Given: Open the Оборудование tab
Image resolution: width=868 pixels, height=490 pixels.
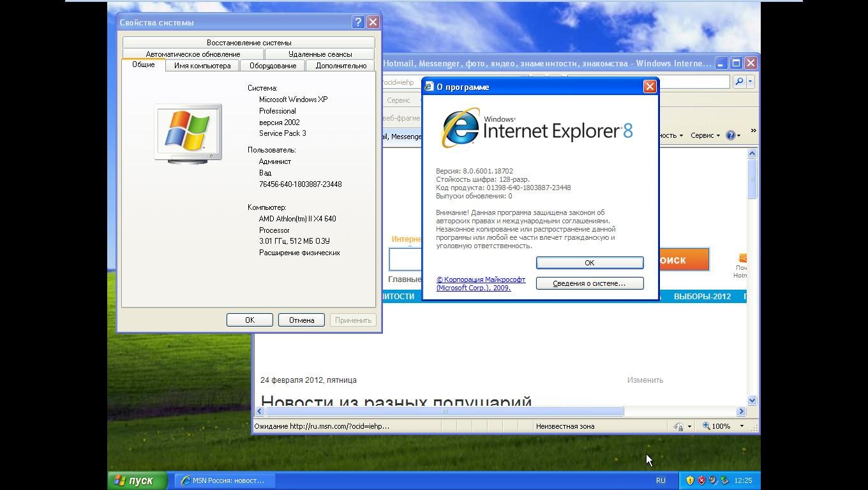Looking at the screenshot, I should [273, 66].
